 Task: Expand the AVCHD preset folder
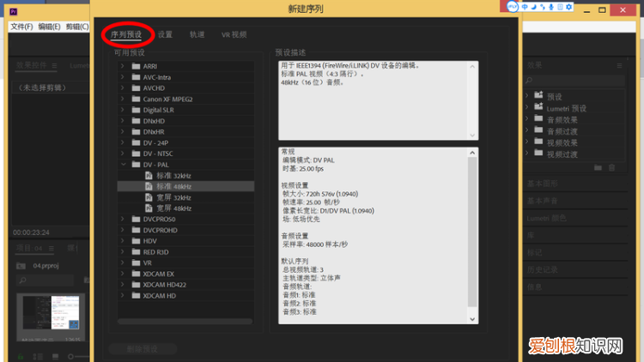[x=123, y=87]
